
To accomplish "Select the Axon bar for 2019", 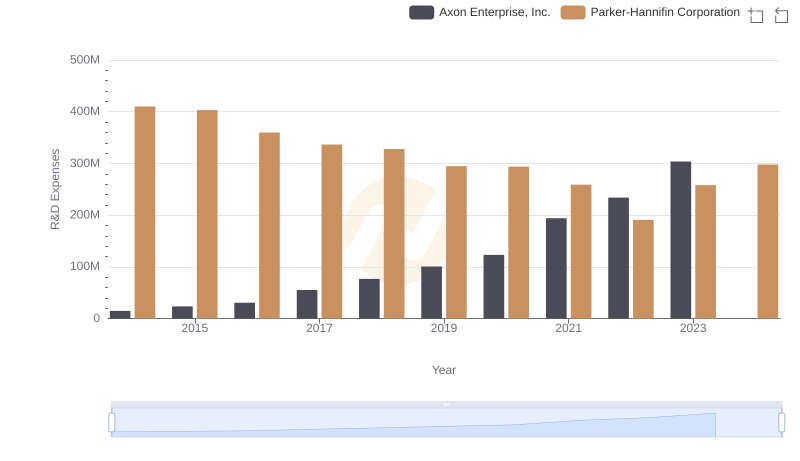I will (x=432, y=293).
